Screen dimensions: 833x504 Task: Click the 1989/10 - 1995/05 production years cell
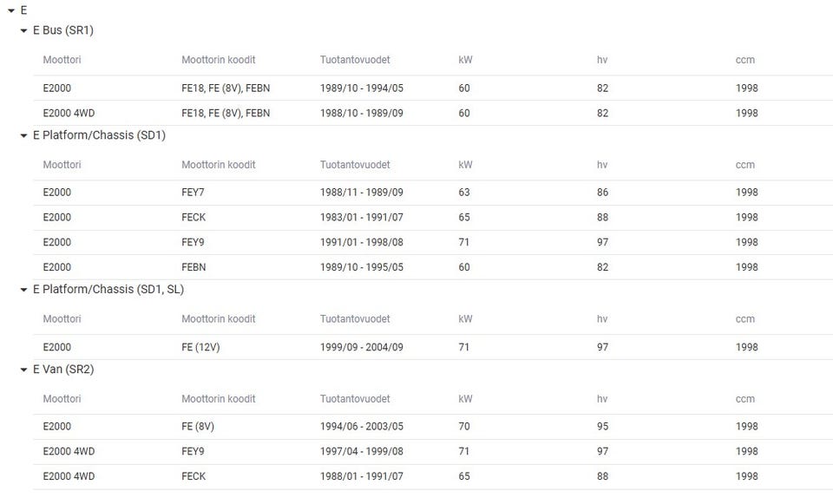tap(361, 267)
